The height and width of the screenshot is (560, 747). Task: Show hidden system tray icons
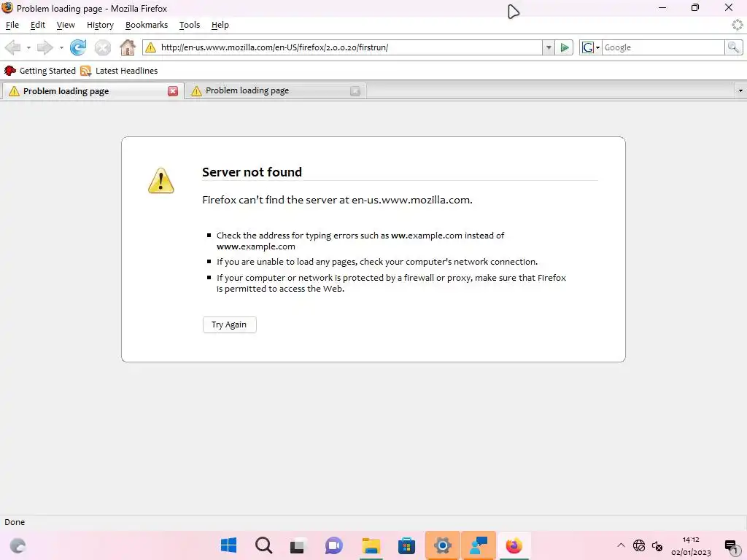(621, 545)
